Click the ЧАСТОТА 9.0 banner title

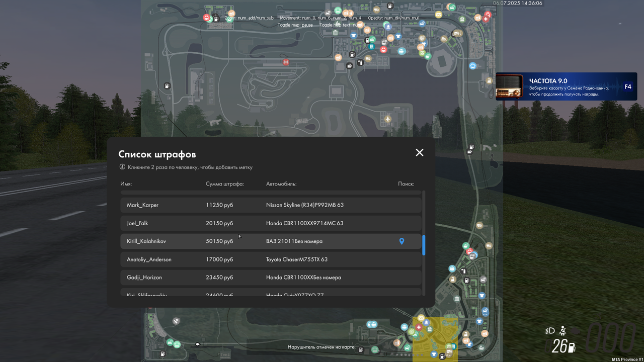click(548, 81)
